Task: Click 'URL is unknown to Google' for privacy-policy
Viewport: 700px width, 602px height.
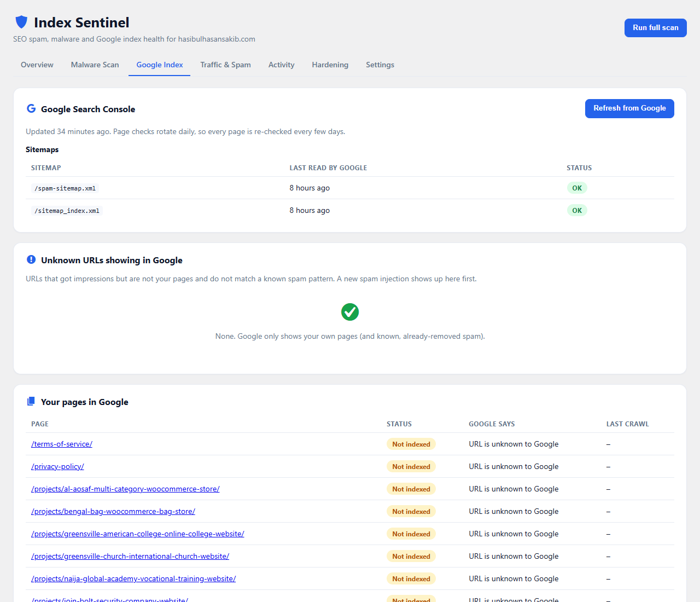Action: tap(514, 466)
